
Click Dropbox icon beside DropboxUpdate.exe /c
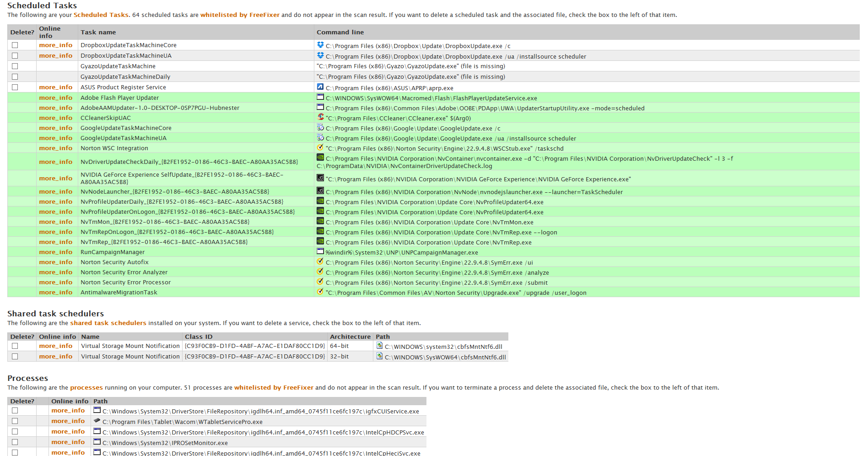(320, 45)
